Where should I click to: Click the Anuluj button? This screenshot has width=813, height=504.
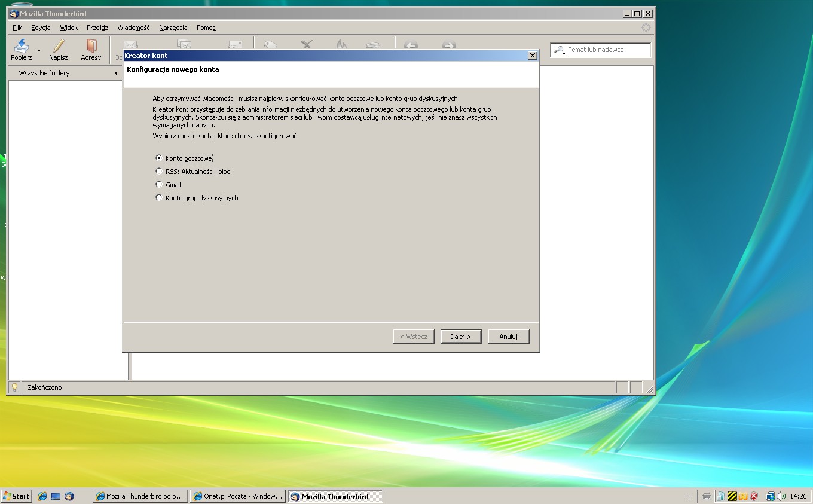[509, 337]
